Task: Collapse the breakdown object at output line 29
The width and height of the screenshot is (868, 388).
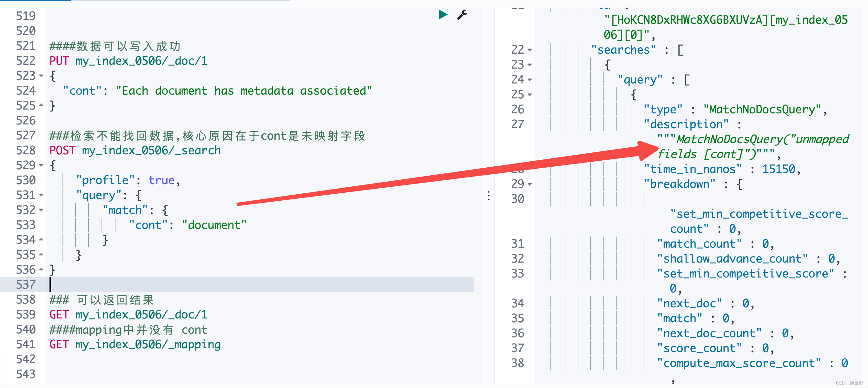Action: pos(530,184)
